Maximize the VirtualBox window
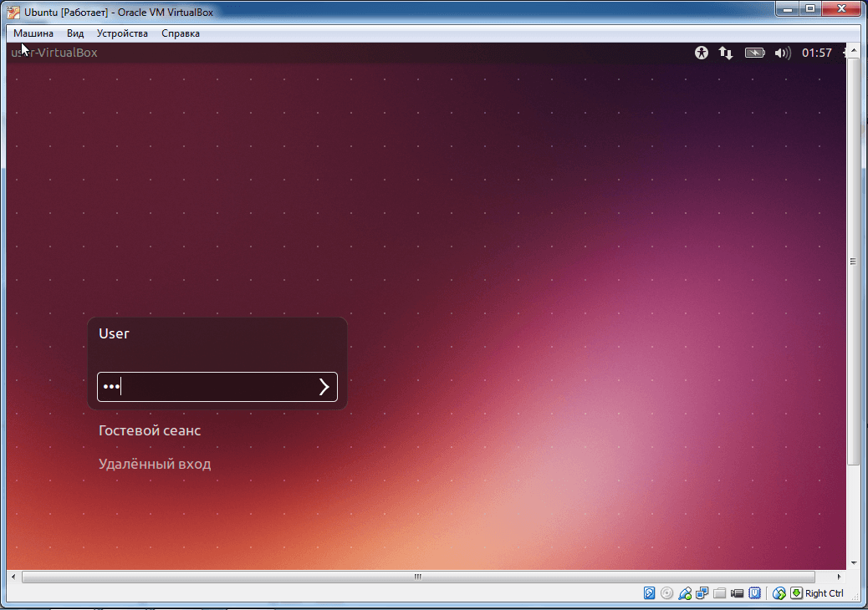868x610 pixels. pos(810,9)
